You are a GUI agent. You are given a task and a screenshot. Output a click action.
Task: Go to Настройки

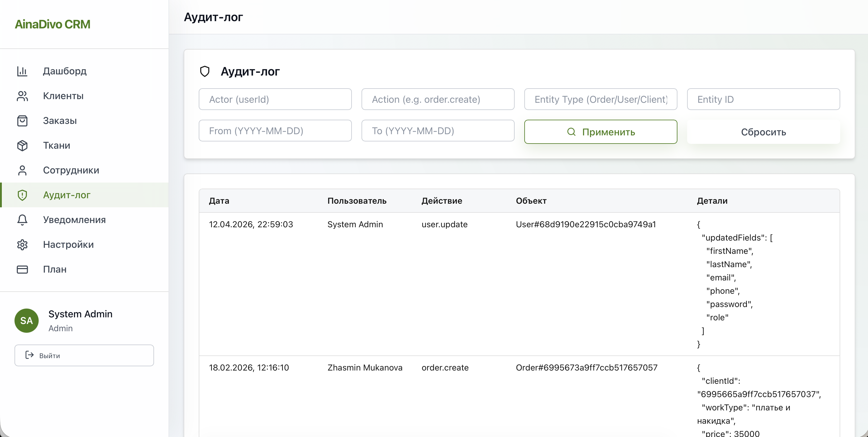pos(84,244)
